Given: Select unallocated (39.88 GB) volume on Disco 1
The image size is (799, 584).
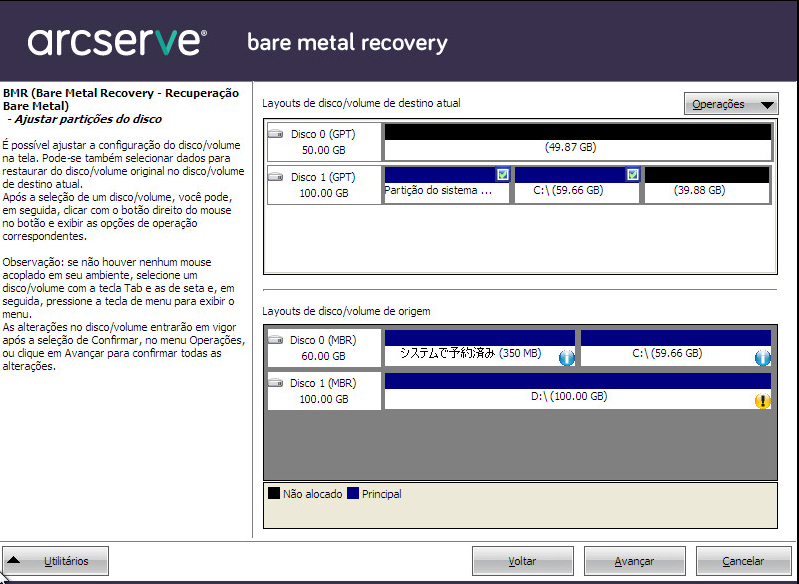Looking at the screenshot, I should click(707, 185).
